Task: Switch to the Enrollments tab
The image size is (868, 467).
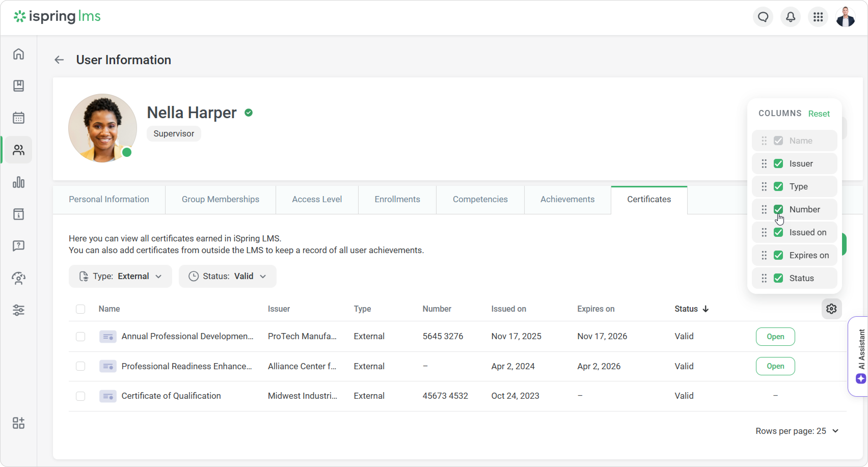Action: pyautogui.click(x=397, y=199)
